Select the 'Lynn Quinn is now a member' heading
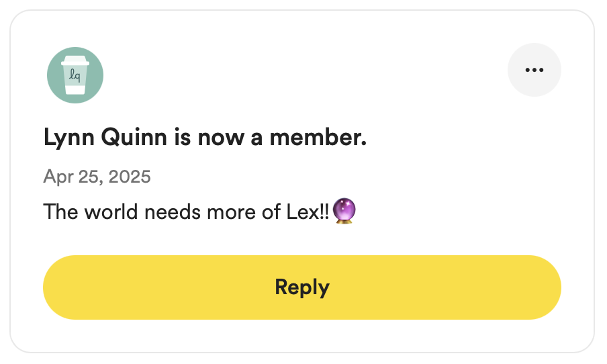 pyautogui.click(x=205, y=138)
